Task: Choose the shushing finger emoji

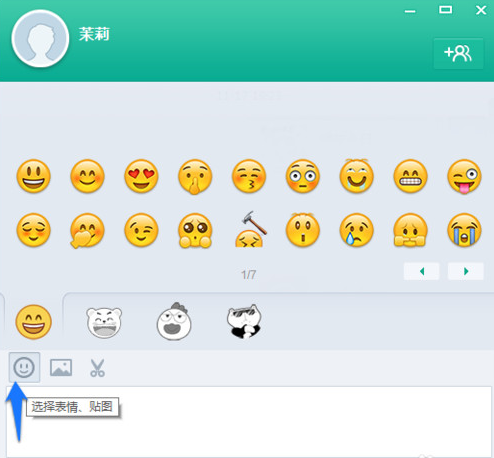Action: (195, 177)
